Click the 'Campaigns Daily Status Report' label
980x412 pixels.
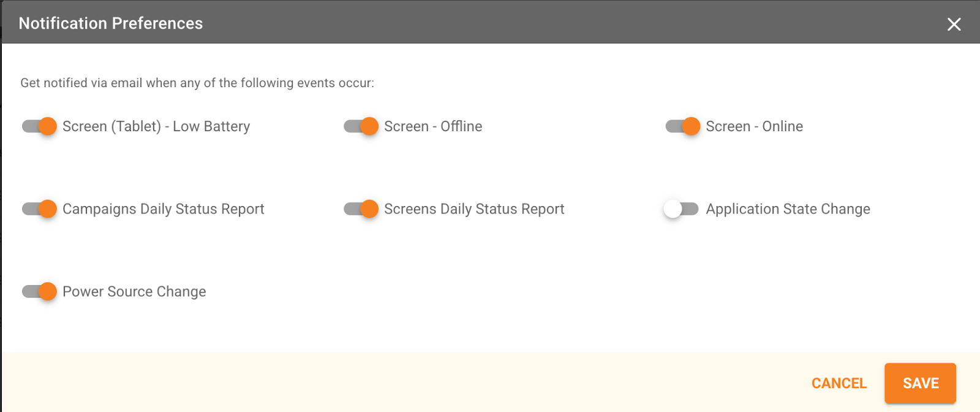[x=164, y=209]
